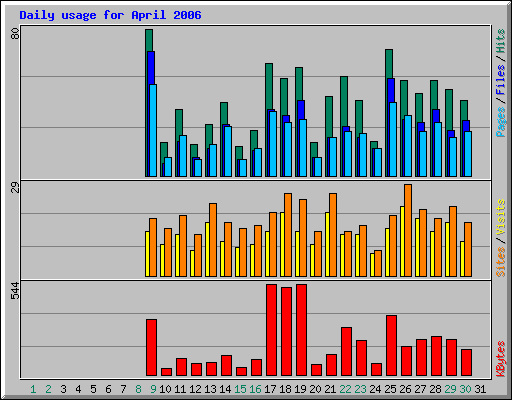Click the red KBytes bar for day 22
This screenshot has height=400, width=512.
(x=346, y=351)
